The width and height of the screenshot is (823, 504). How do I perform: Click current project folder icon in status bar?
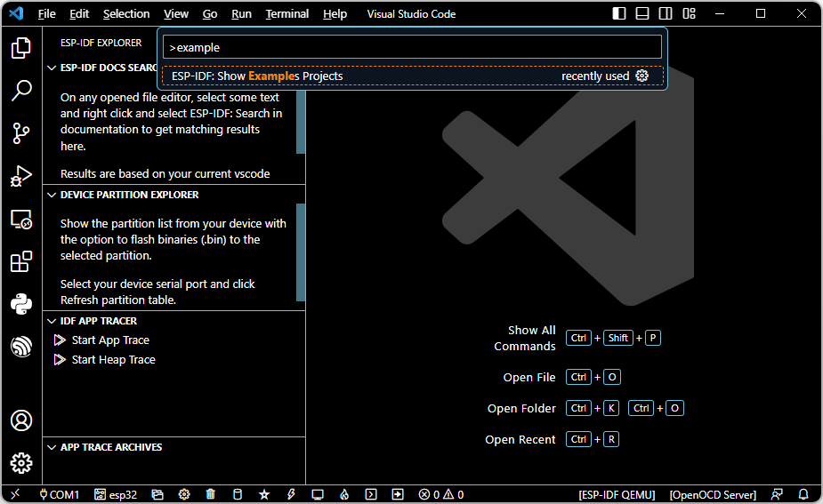(x=157, y=494)
